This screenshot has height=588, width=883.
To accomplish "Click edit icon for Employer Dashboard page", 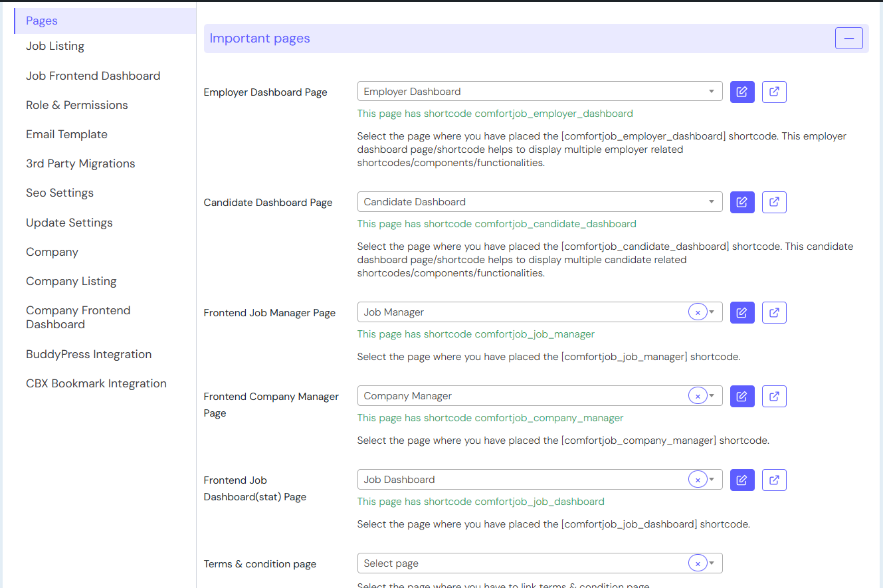I will coord(741,92).
